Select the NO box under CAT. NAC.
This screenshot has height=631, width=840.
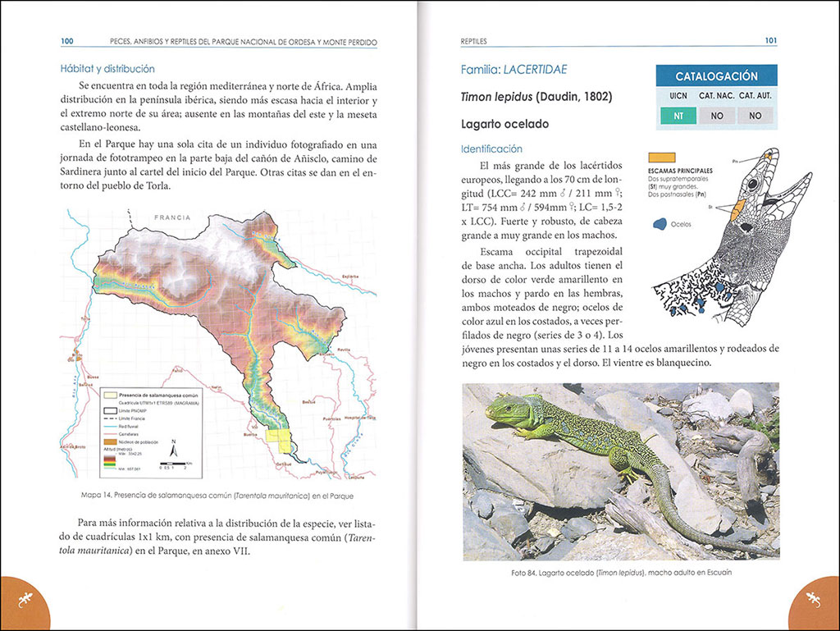click(717, 116)
